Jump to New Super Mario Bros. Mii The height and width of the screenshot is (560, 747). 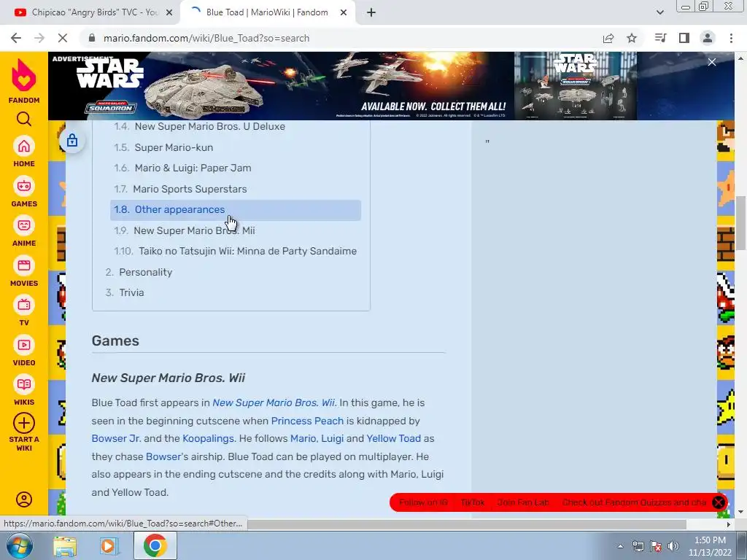click(194, 230)
